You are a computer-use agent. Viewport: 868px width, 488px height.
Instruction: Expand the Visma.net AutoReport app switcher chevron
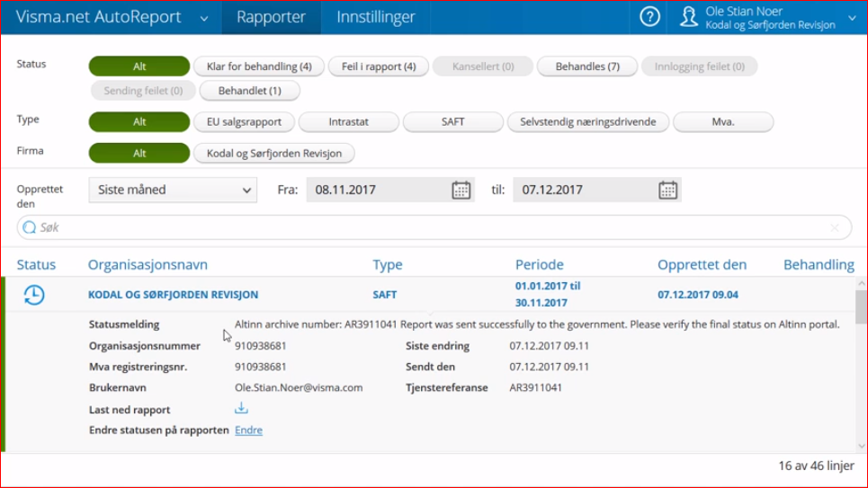tap(204, 18)
